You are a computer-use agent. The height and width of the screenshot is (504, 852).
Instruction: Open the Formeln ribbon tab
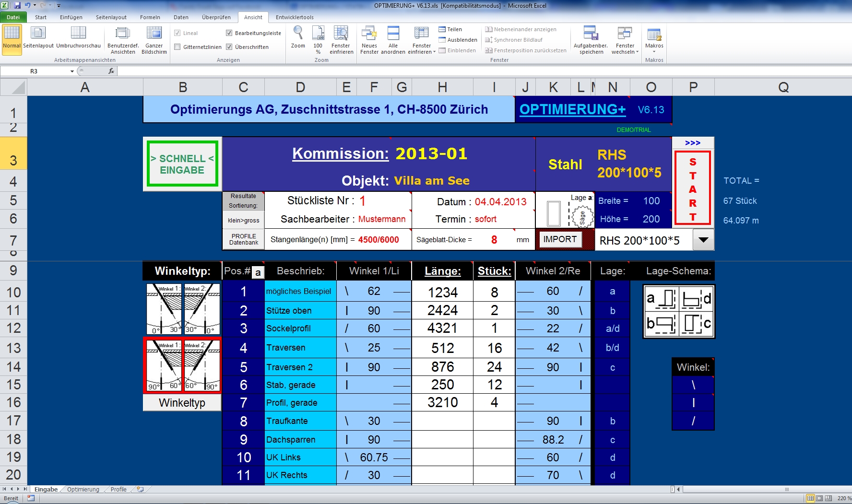coord(150,17)
